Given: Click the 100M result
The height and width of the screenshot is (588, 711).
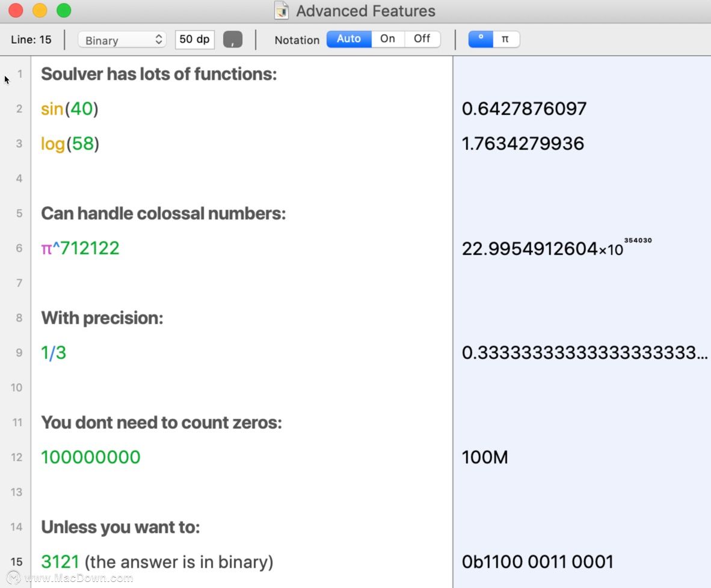Looking at the screenshot, I should [x=485, y=458].
